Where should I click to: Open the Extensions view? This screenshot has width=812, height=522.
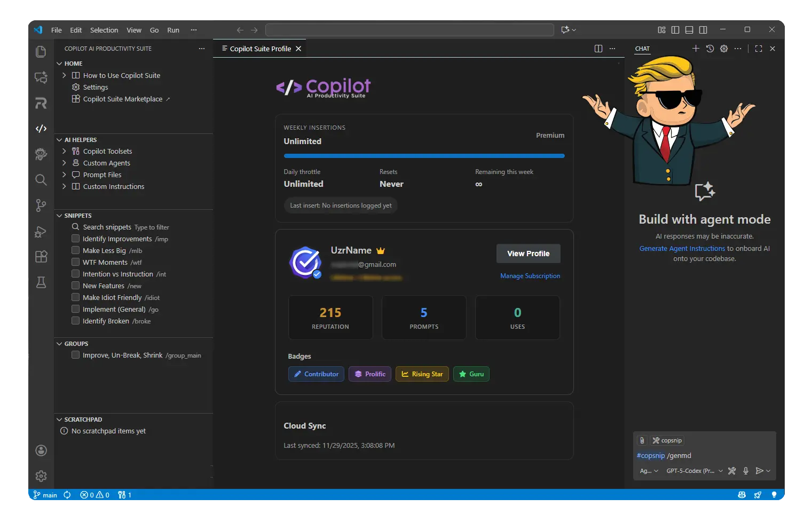[x=41, y=257]
